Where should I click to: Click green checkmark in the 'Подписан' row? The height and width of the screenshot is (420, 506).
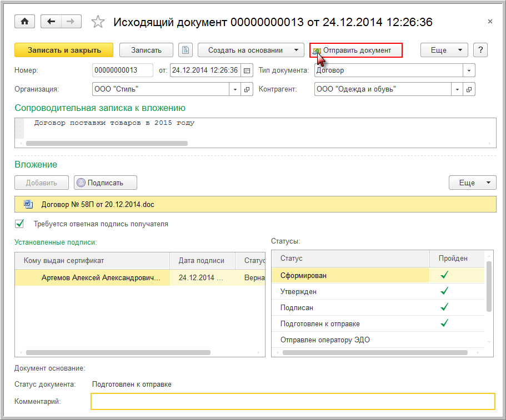pyautogui.click(x=444, y=307)
